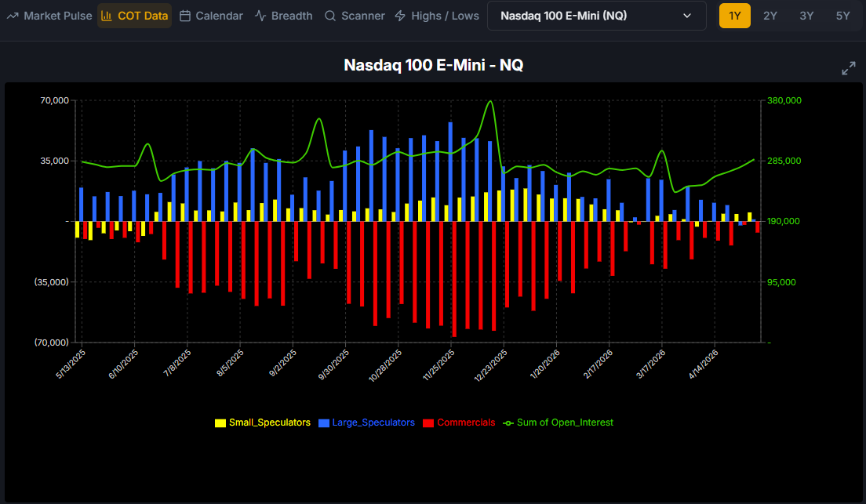Open the Nasdaq 100 E-Mini (NQ) dropdown
The width and height of the screenshot is (866, 504).
pyautogui.click(x=596, y=16)
